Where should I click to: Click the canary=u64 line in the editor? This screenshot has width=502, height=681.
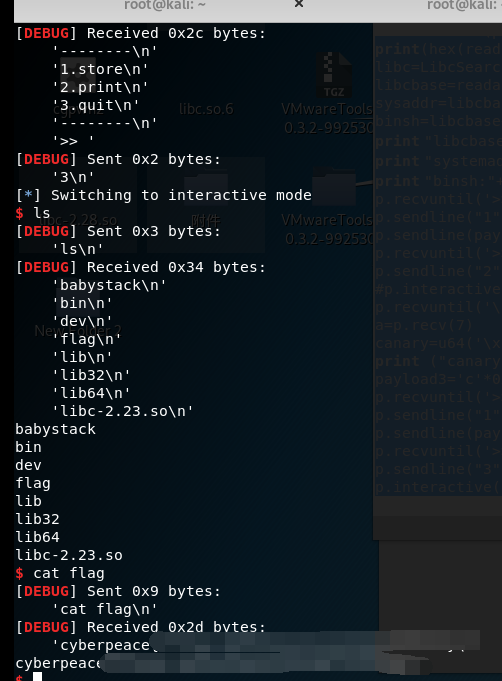[x=439, y=343]
